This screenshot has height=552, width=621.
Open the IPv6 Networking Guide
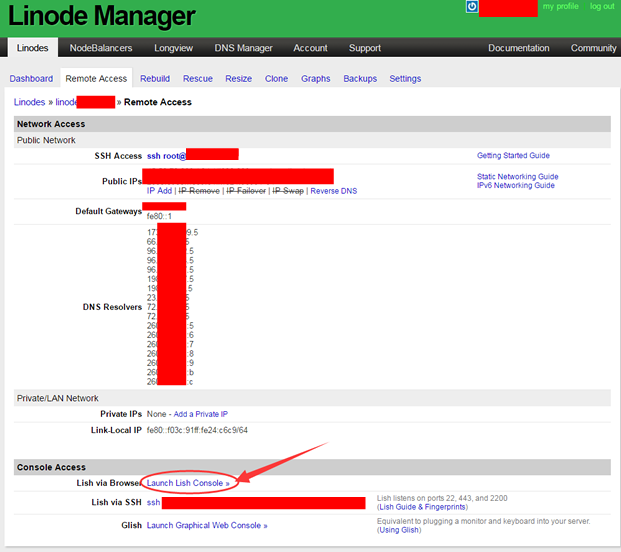[516, 185]
